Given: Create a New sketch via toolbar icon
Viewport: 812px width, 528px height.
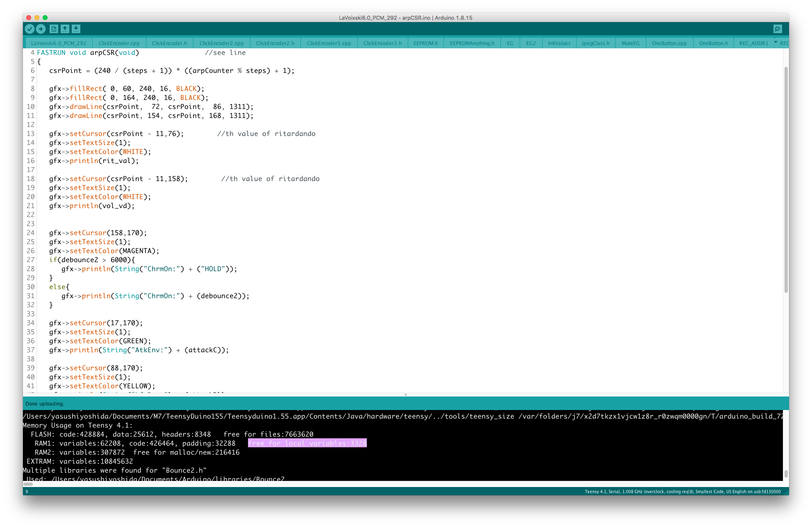Looking at the screenshot, I should point(54,29).
